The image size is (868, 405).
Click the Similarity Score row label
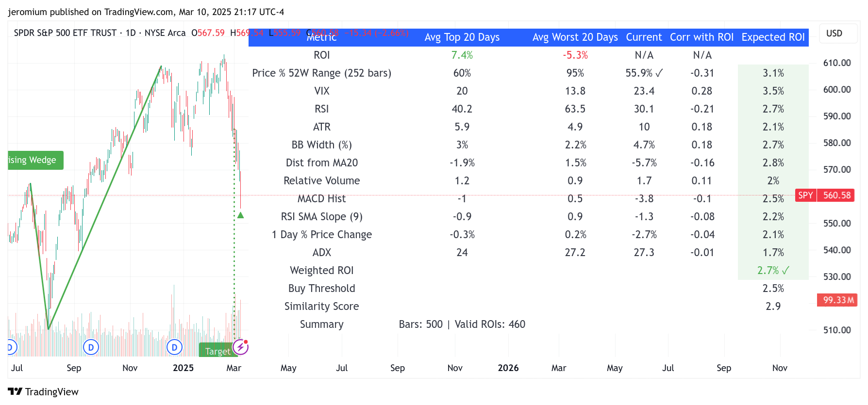tap(322, 307)
